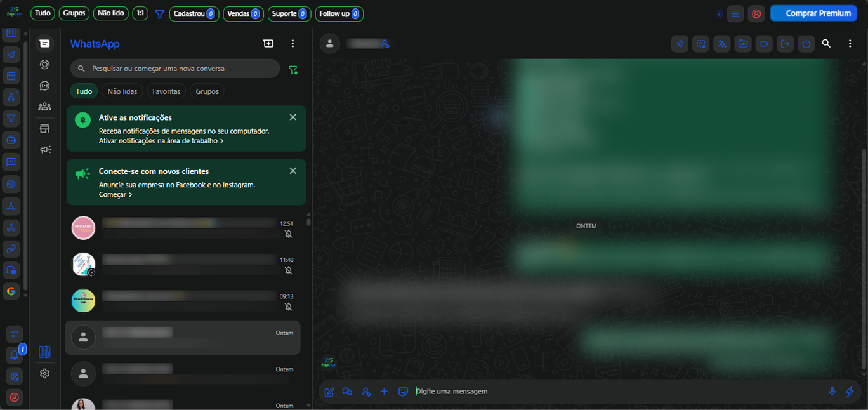Click the Comprar Premium button

(813, 13)
